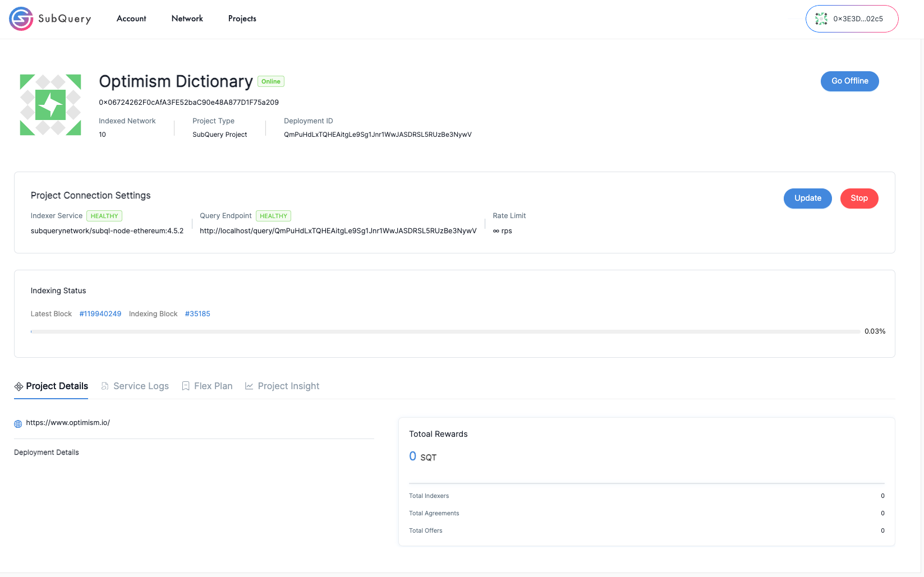
Task: Click the Total Offers row
Action: click(647, 531)
